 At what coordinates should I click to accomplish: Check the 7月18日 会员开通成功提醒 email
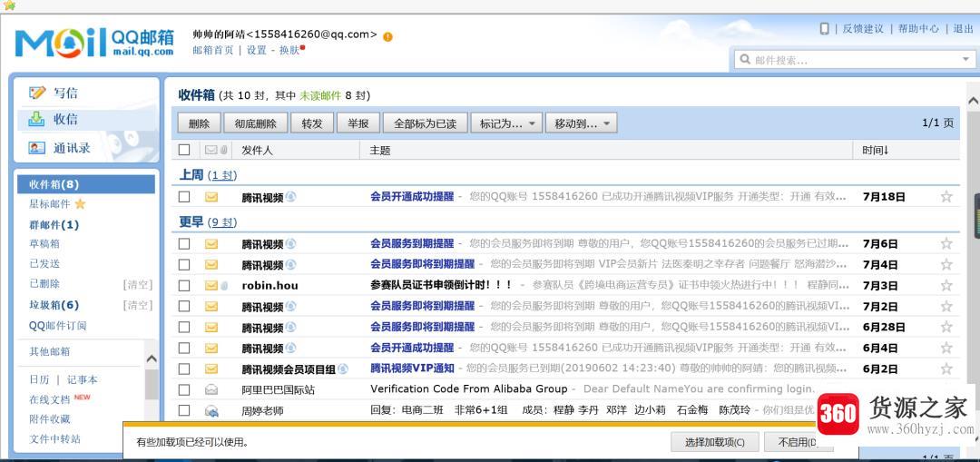(x=183, y=197)
